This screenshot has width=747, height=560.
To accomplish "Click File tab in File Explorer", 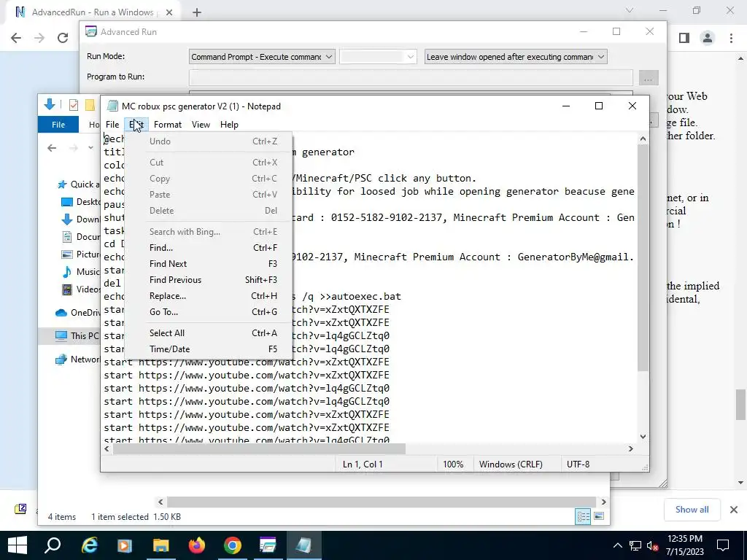I will (x=58, y=124).
